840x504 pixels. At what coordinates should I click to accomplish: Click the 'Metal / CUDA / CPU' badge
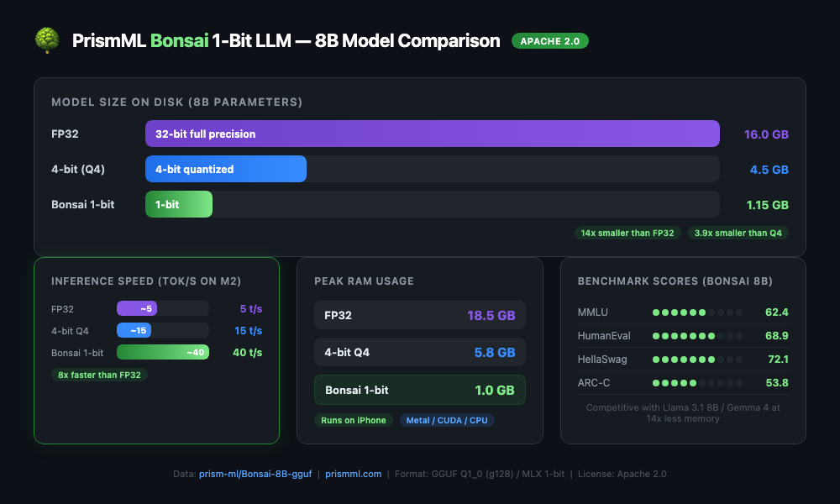coord(447,421)
